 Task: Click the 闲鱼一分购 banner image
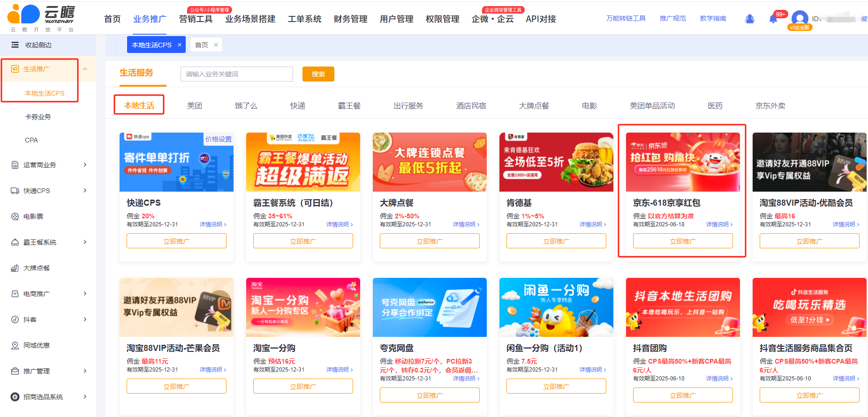pos(556,307)
